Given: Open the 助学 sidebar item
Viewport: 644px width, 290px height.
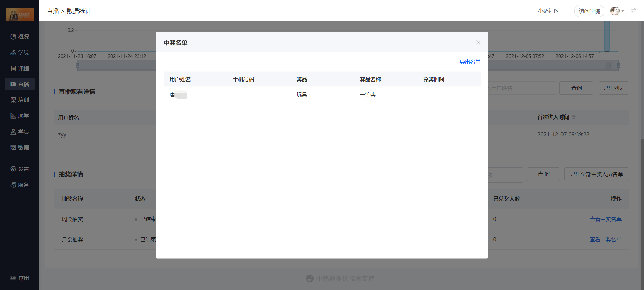Looking at the screenshot, I should 20,116.
